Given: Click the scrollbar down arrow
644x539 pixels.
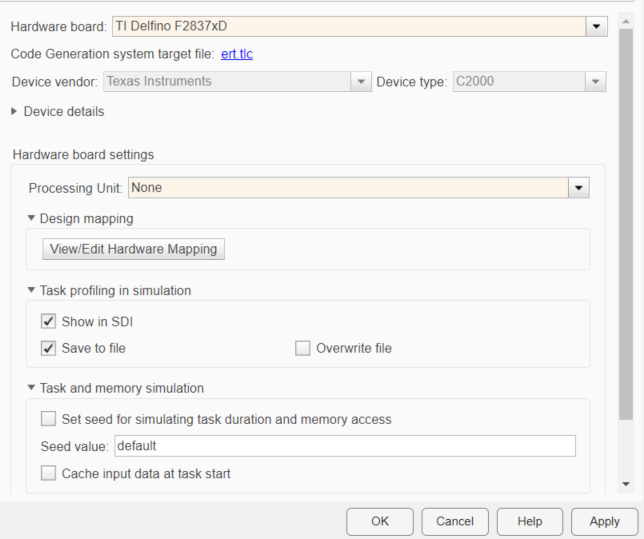Looking at the screenshot, I should click(x=626, y=484).
